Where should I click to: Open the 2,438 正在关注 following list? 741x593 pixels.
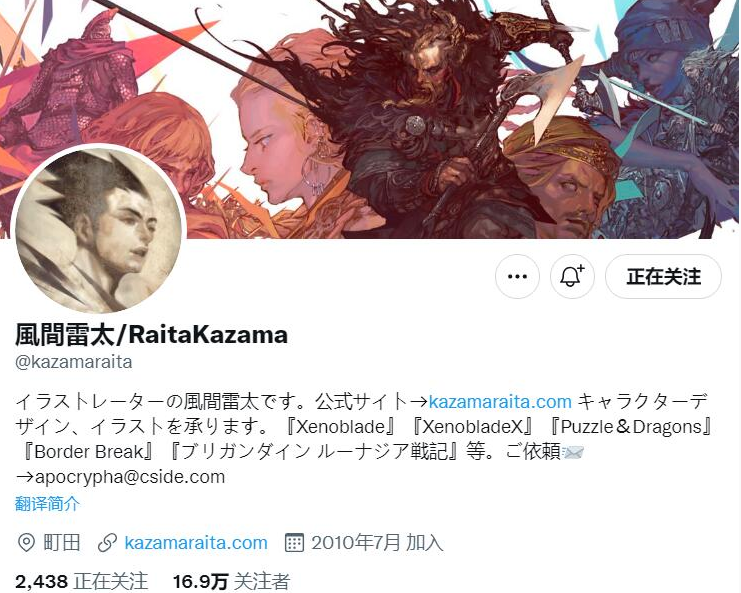tap(81, 581)
